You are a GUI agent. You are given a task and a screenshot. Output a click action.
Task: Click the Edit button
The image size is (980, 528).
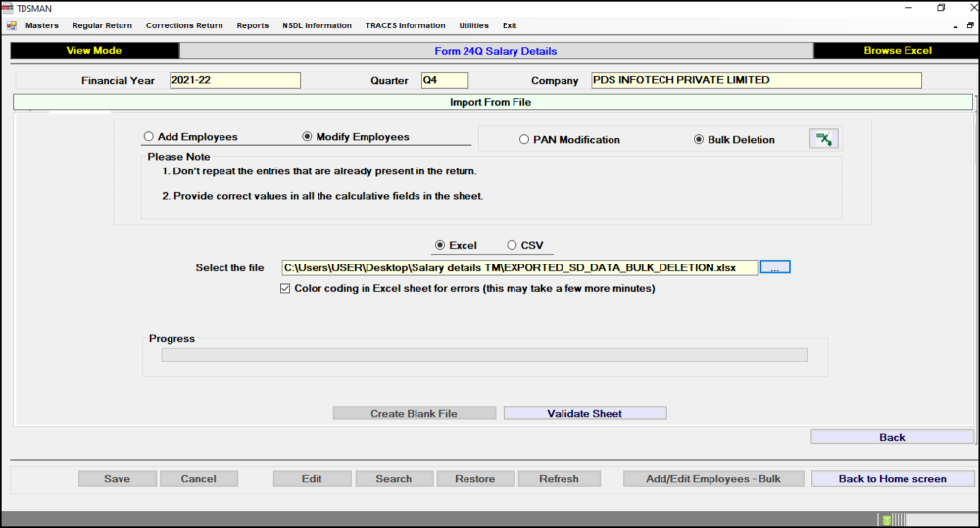312,479
